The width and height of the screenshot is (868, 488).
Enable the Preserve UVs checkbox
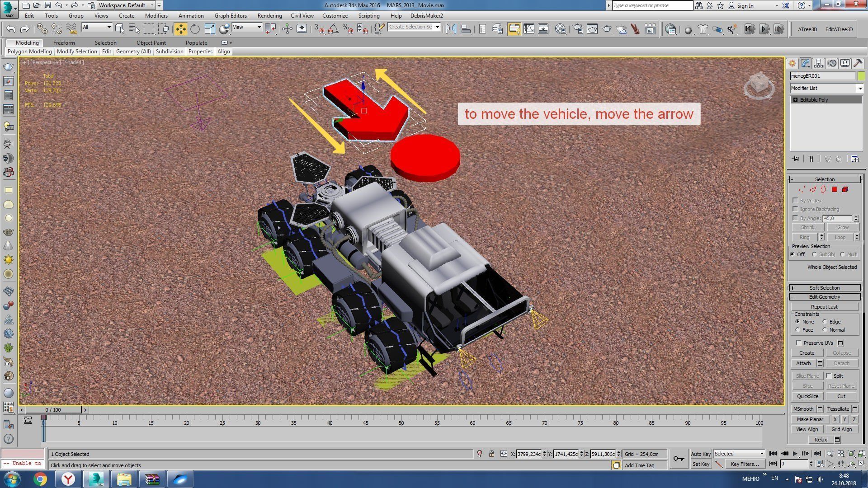pos(799,343)
